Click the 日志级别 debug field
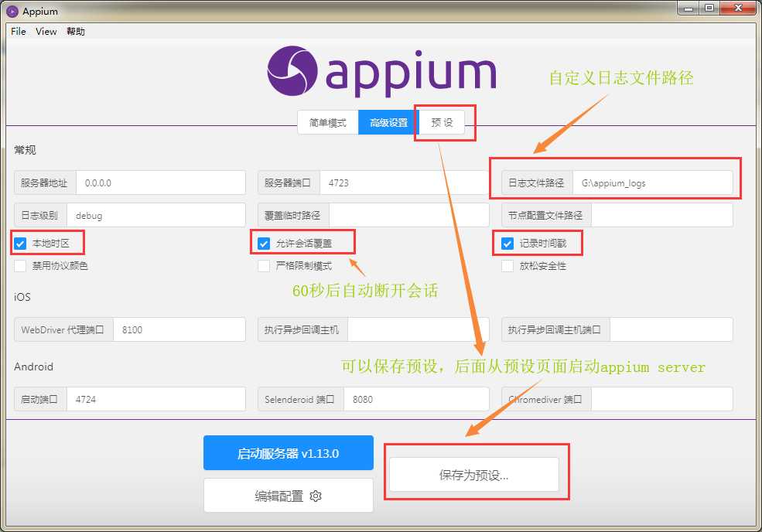This screenshot has height=532, width=762. pos(156,215)
